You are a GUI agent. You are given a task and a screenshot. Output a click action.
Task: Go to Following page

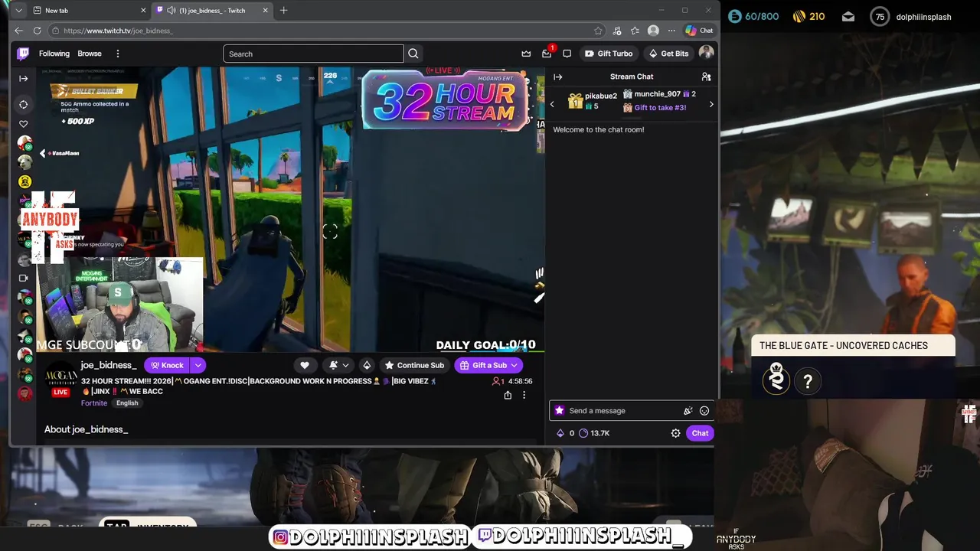(x=54, y=54)
